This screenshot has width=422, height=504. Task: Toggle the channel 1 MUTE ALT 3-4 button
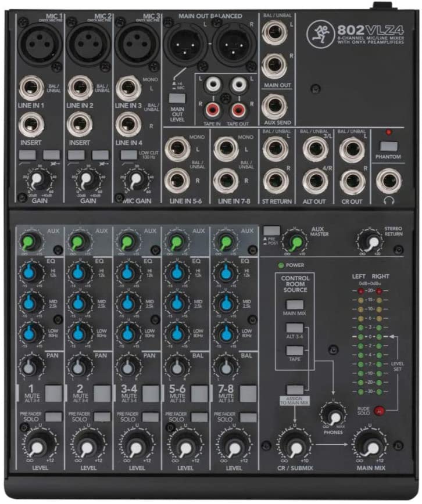click(x=53, y=394)
